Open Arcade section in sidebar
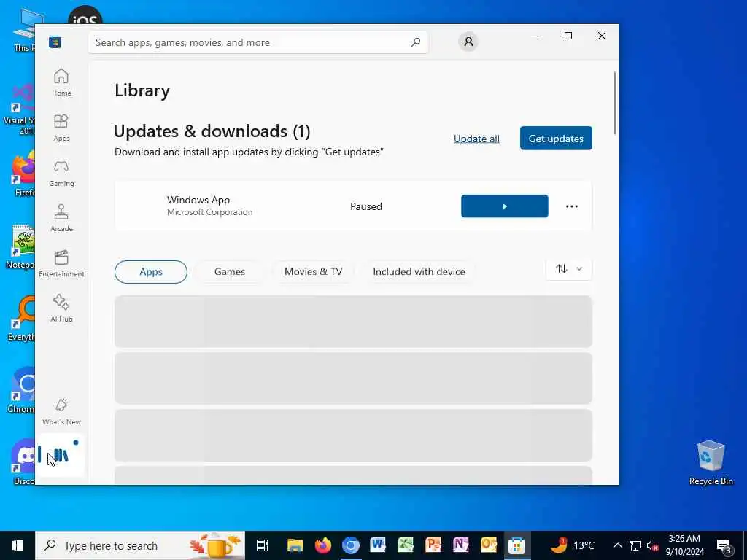 pyautogui.click(x=61, y=219)
